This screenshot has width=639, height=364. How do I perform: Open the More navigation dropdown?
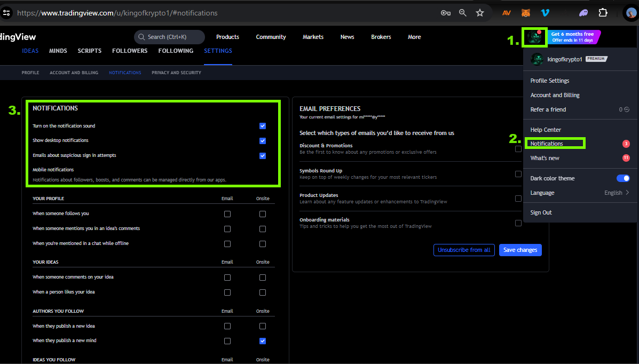pyautogui.click(x=414, y=37)
